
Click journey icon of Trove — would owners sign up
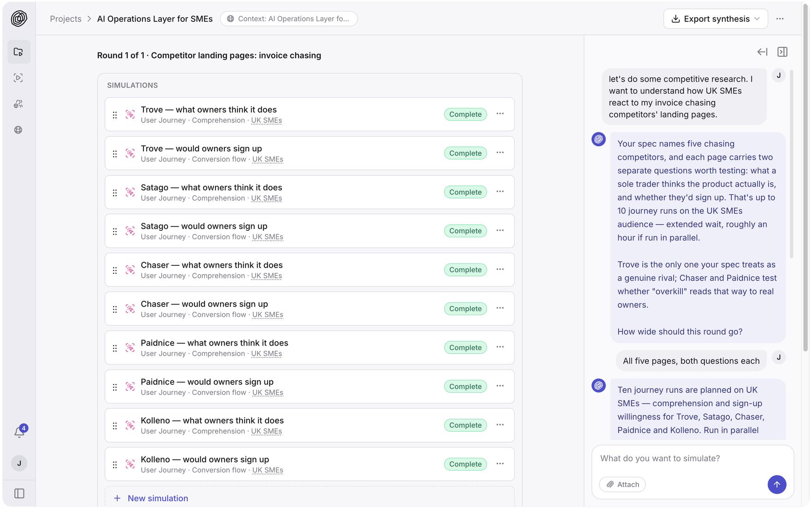(x=130, y=153)
